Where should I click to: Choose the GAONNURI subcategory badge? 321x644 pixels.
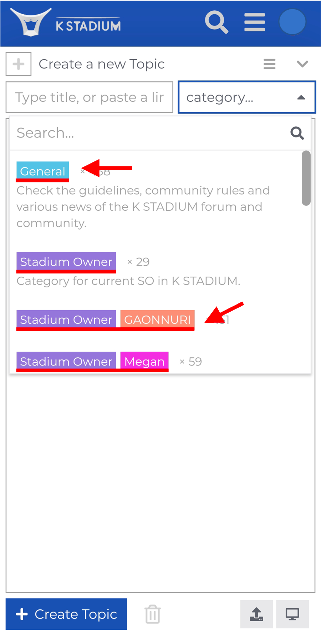click(157, 320)
